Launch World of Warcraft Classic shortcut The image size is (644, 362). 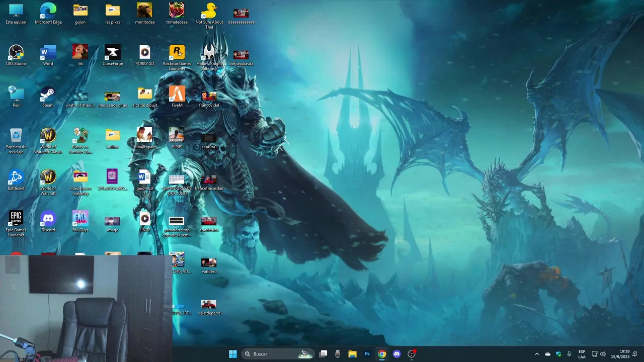click(x=48, y=141)
